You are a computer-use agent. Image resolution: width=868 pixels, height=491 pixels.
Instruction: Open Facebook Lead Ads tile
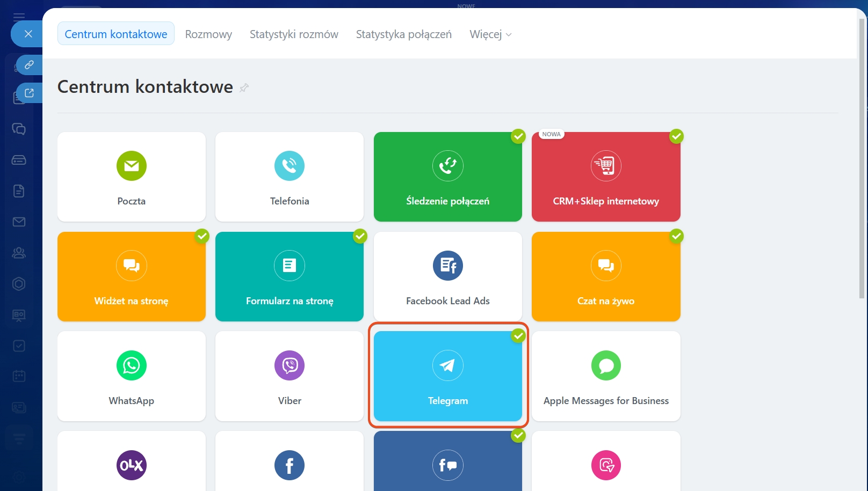tap(447, 276)
